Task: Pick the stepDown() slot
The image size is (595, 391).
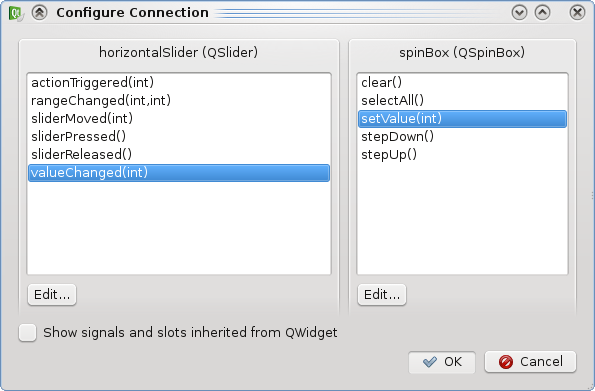Action: (462, 136)
